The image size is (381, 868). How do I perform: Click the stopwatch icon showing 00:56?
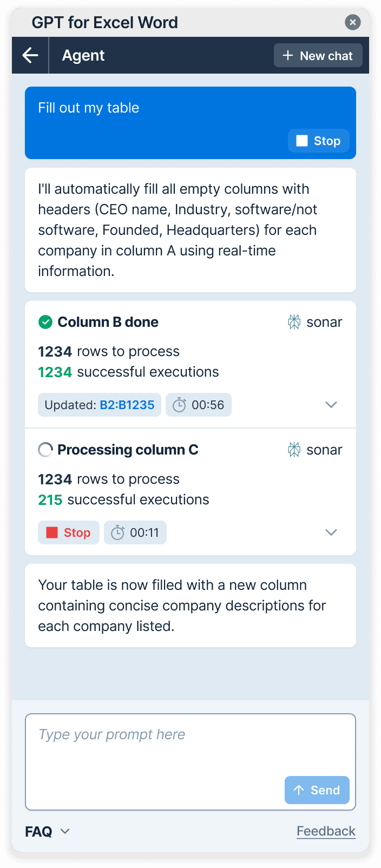click(x=179, y=404)
